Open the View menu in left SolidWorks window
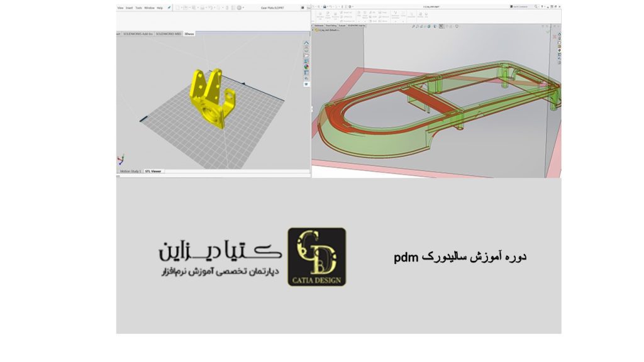The height and width of the screenshot is (362, 644). click(x=120, y=8)
